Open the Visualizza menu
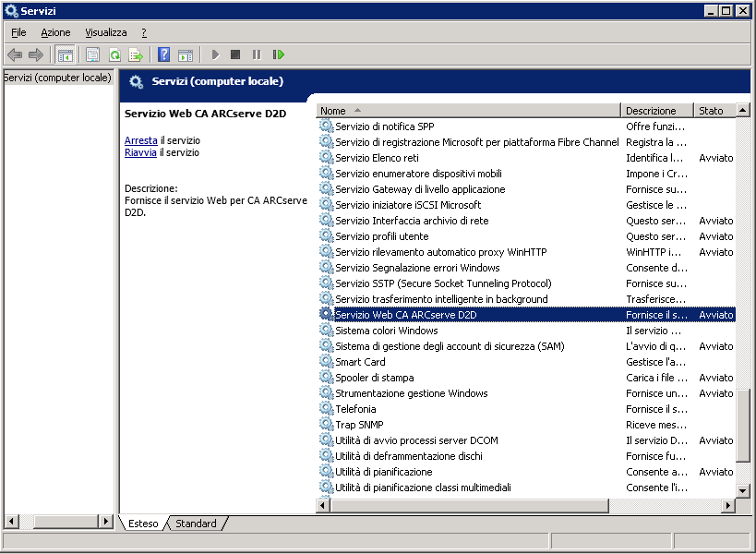Image resolution: width=756 pixels, height=554 pixels. click(106, 32)
